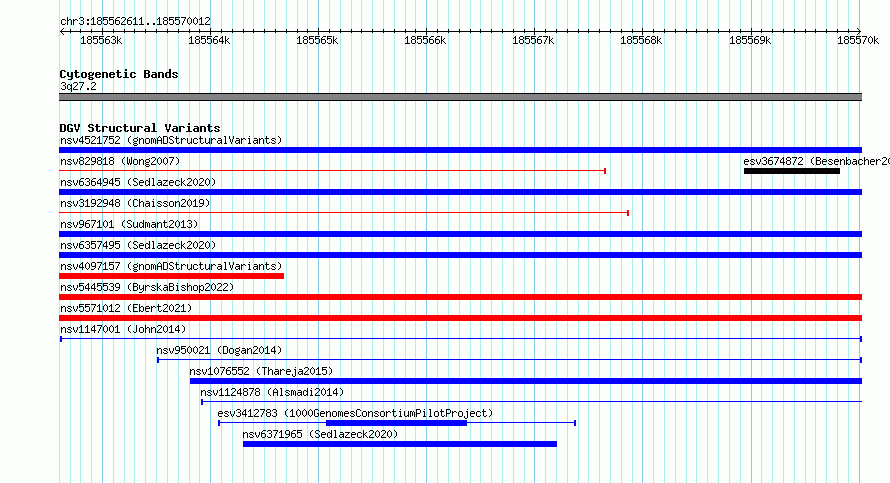The height and width of the screenshot is (483, 890).
Task: Click the blue bar of nsv6357495
Action: 460,255
